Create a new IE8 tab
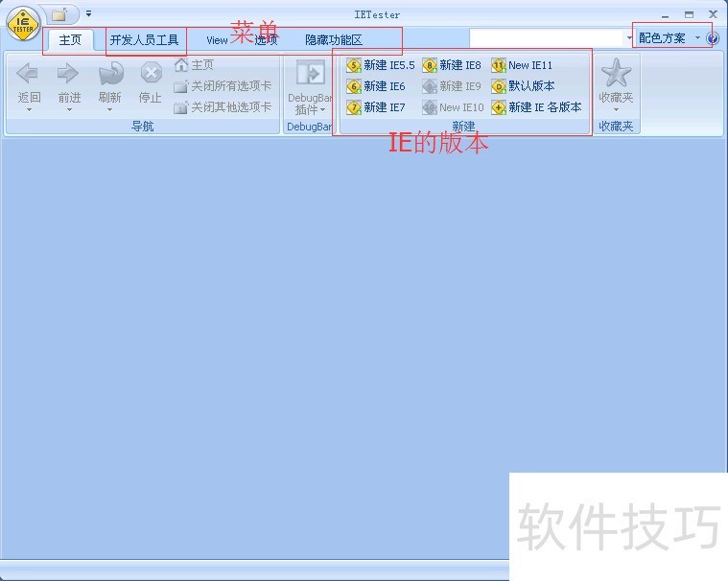This screenshot has height=581, width=728. 452,65
